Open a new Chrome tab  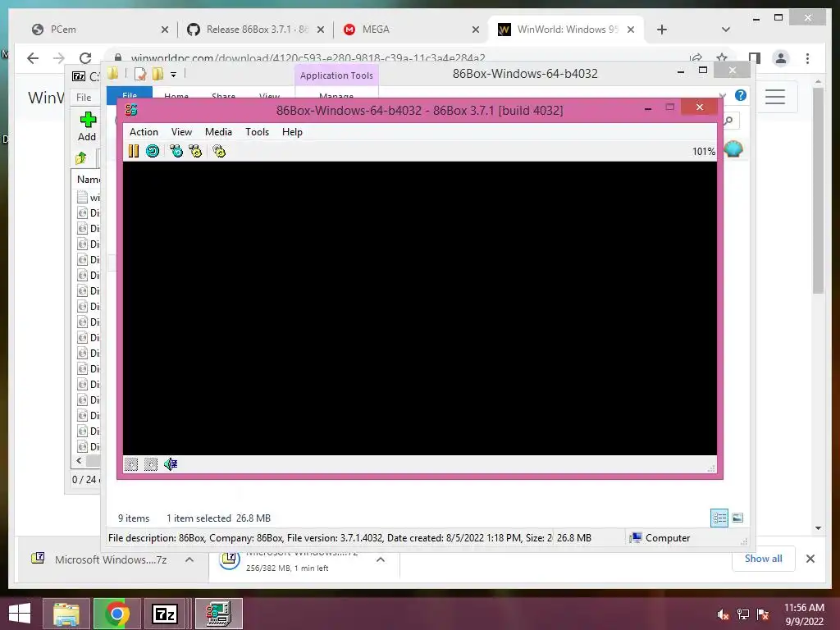(662, 30)
